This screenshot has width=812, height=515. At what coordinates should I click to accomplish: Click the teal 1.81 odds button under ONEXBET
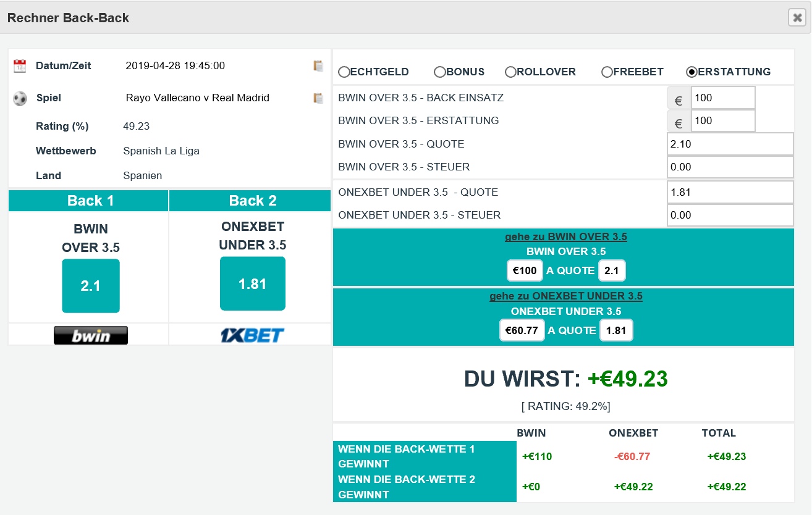tap(253, 284)
